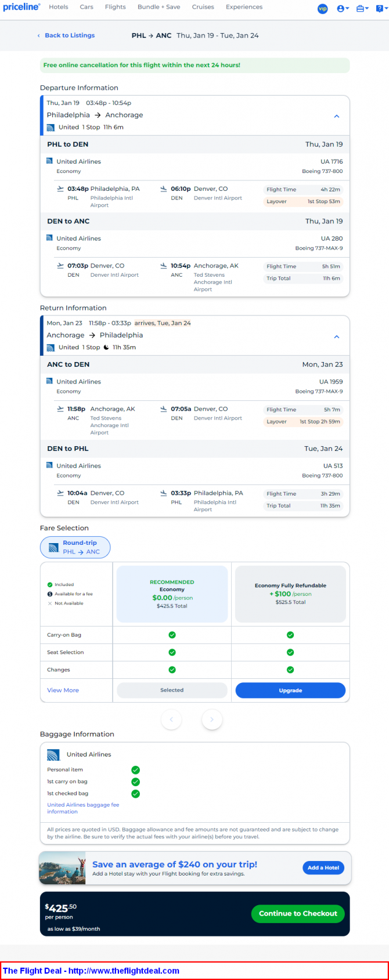
Task: Click Changes checkmark for Economy fare
Action: click(172, 670)
